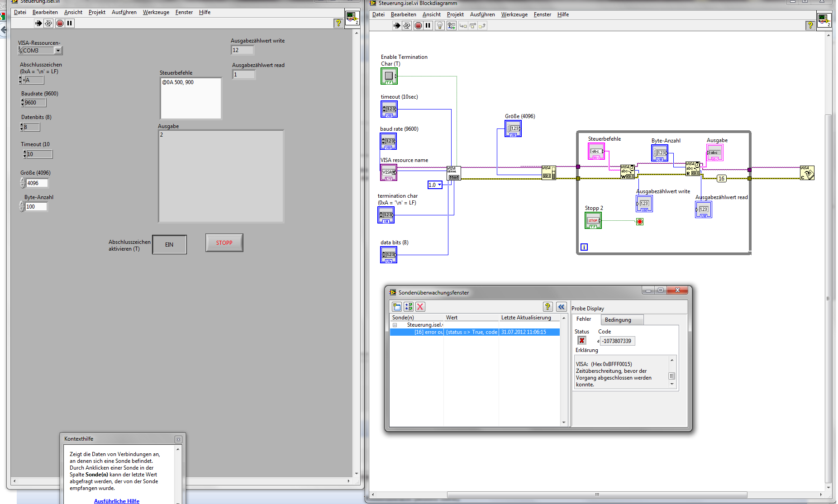Click highlight execution lightbulb in block diagram
This screenshot has width=838, height=504.
click(x=439, y=26)
